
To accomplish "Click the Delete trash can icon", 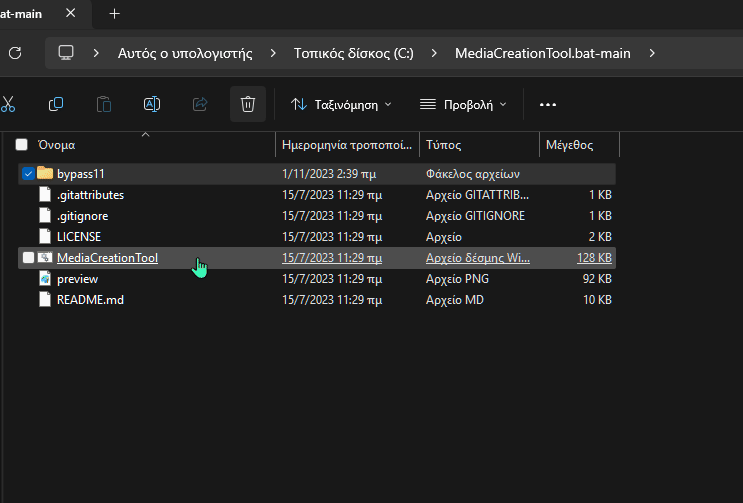I will coord(248,104).
